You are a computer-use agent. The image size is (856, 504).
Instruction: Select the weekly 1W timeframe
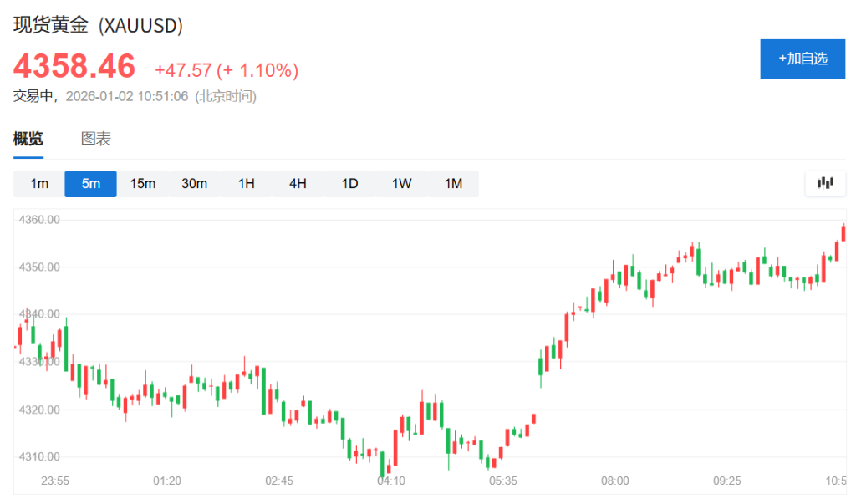click(x=401, y=183)
